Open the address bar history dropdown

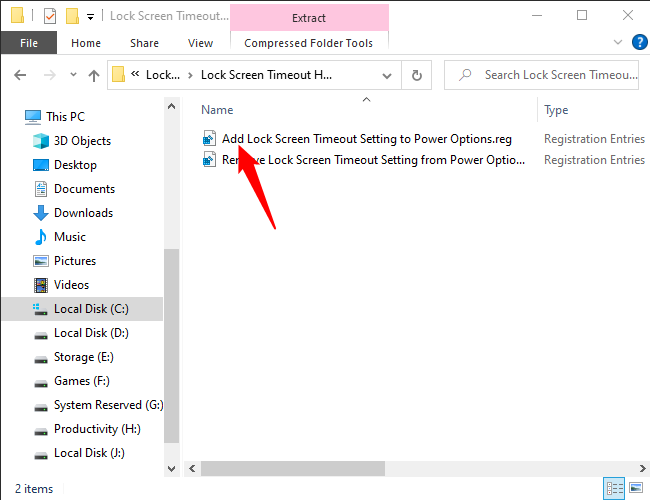tap(387, 75)
